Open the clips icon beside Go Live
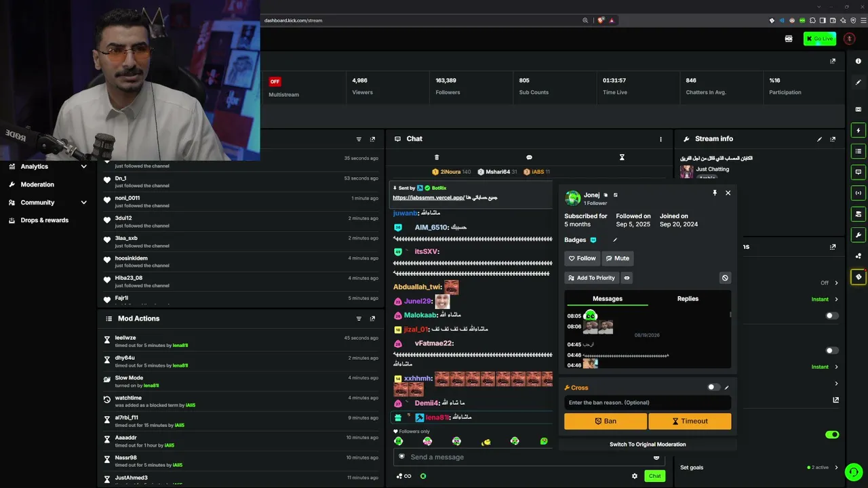 [x=789, y=39]
